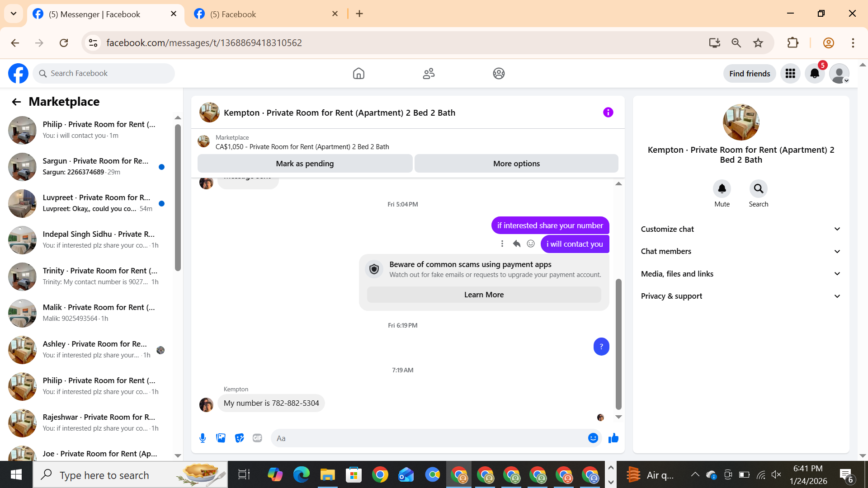Open the sticker picker icon
The image size is (868, 488).
tap(239, 438)
